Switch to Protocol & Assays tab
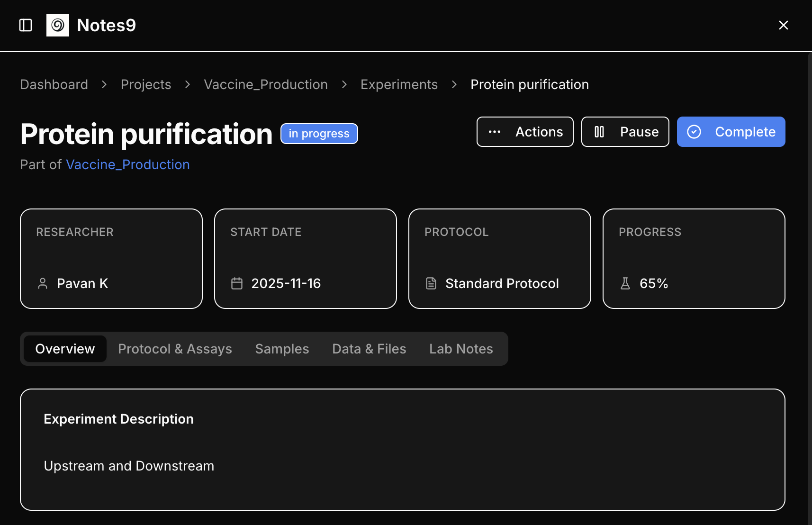Screen dimensions: 812x525 tap(175, 349)
